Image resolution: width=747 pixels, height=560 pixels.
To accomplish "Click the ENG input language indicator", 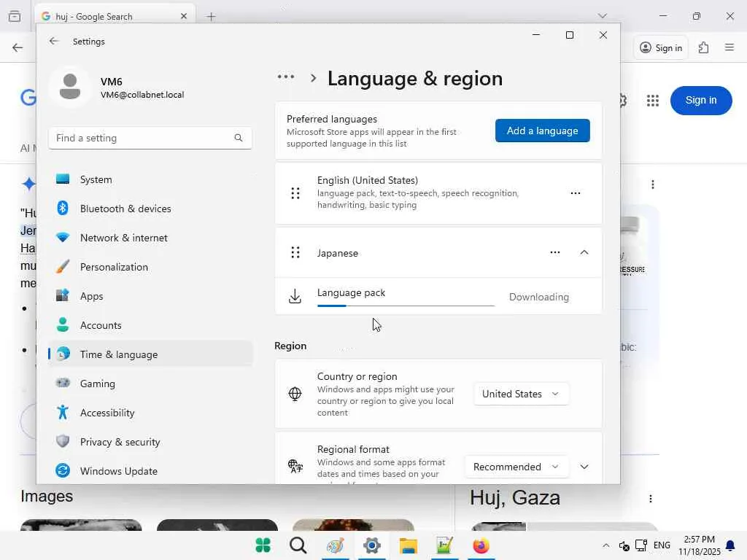I will 662,545.
